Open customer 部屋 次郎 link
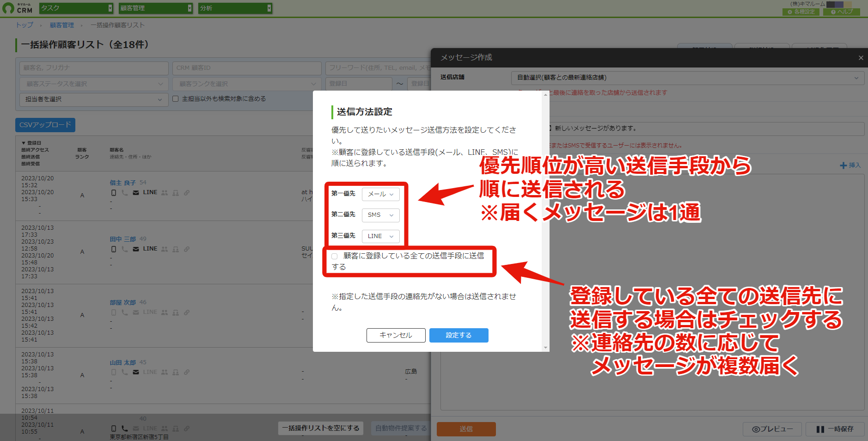This screenshot has width=868, height=441. 123,302
